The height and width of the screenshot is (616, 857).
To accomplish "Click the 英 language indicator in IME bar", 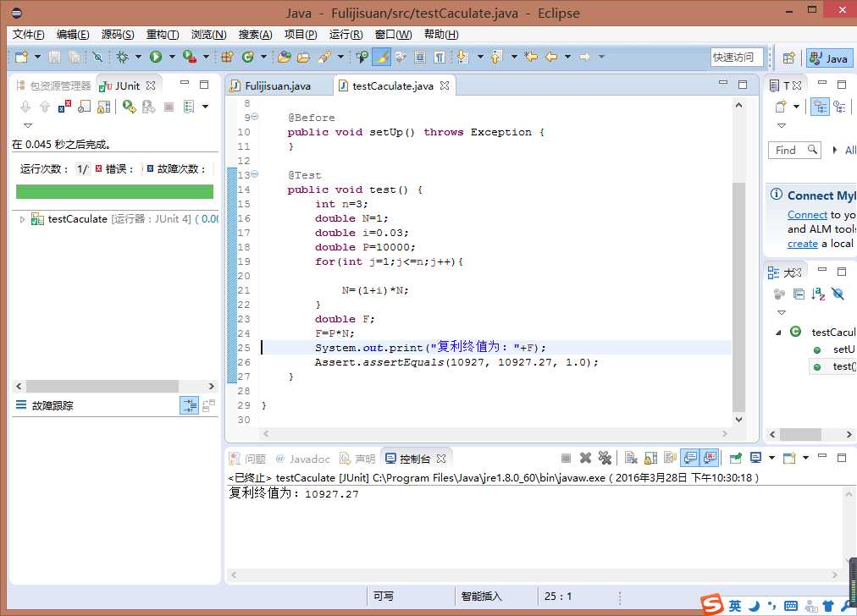I will [x=734, y=605].
